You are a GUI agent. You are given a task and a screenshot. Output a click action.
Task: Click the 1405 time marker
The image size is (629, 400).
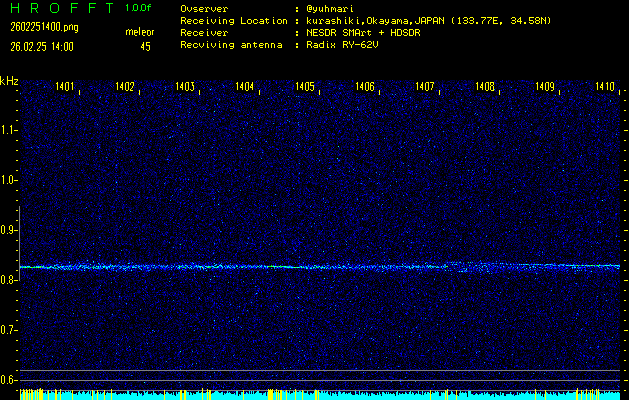pos(305,88)
